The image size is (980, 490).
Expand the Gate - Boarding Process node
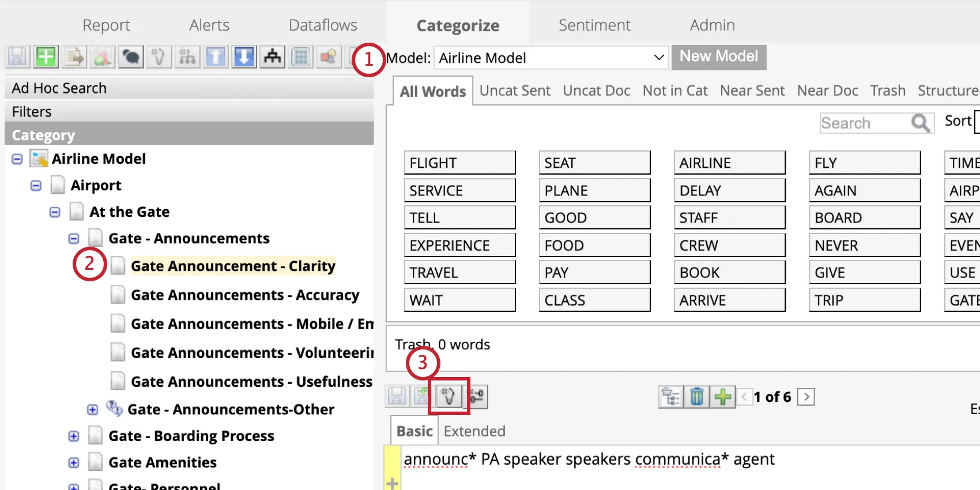coord(74,436)
